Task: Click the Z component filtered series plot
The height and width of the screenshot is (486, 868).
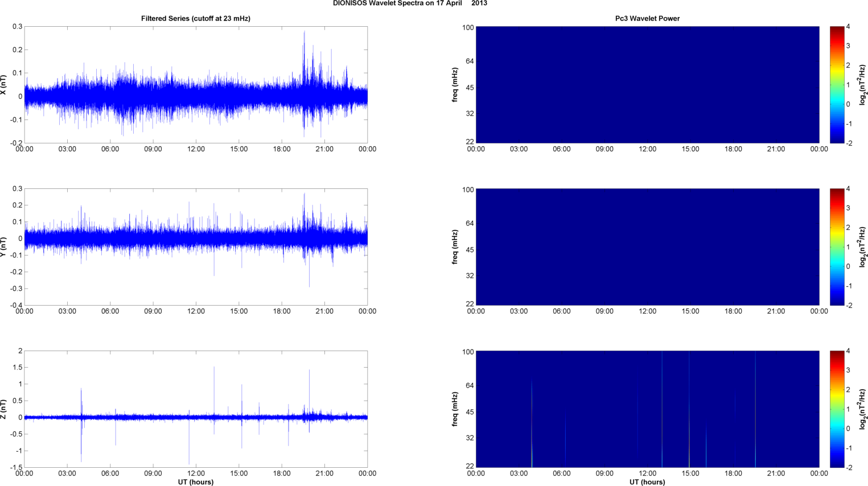Action: (x=196, y=409)
